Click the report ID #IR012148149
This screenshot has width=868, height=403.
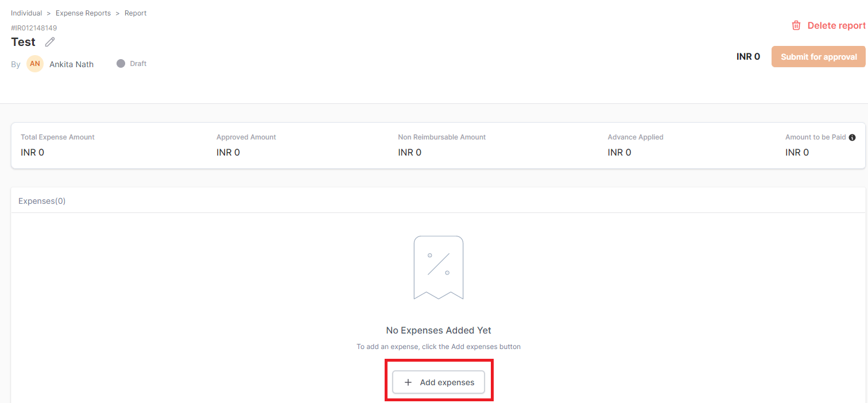click(x=34, y=28)
